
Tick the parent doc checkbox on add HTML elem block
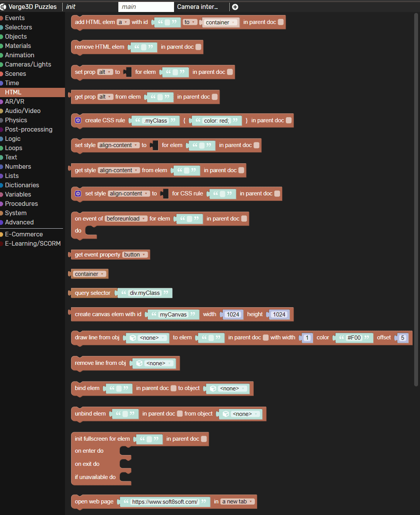[x=281, y=22]
